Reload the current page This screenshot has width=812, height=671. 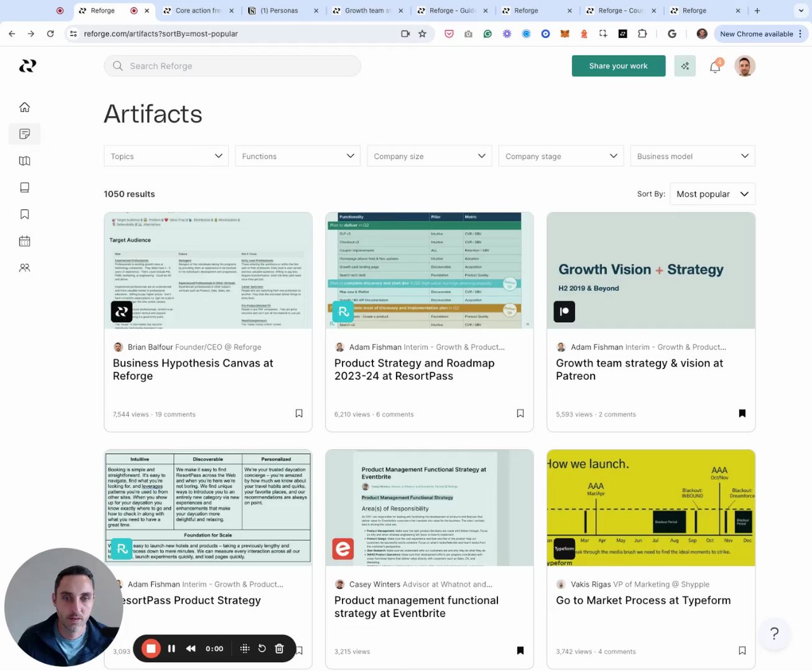(x=51, y=34)
